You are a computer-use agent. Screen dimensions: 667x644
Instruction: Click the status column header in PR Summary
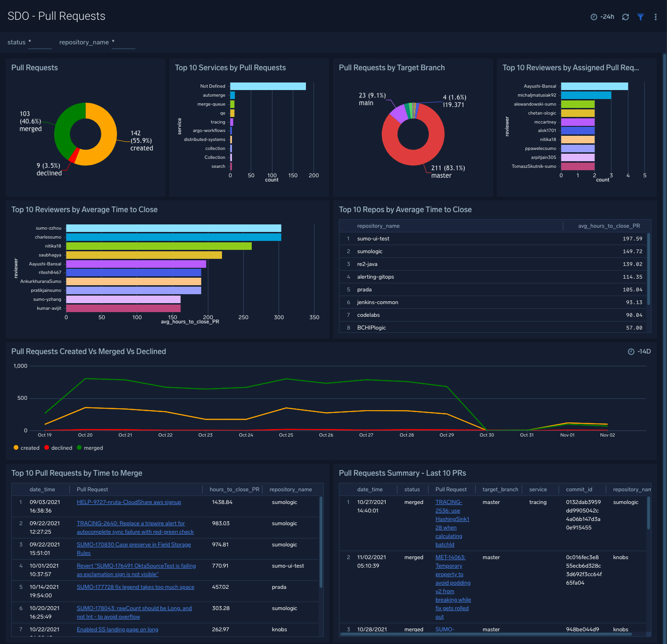click(412, 489)
